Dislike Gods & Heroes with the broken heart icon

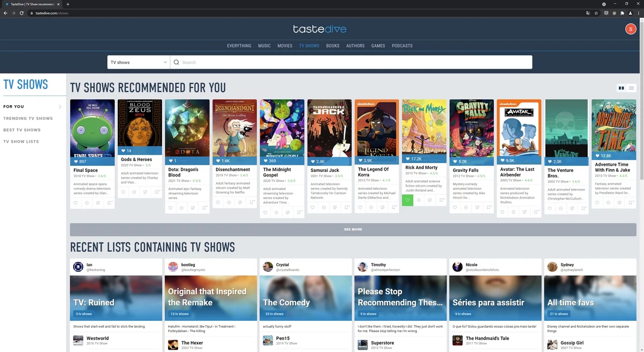pos(145,192)
